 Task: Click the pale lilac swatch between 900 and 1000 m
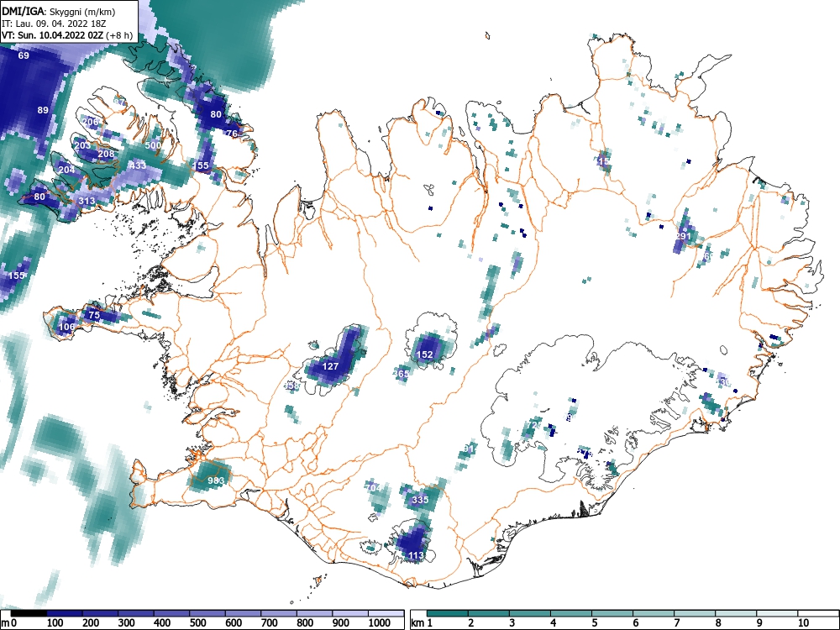point(349,613)
